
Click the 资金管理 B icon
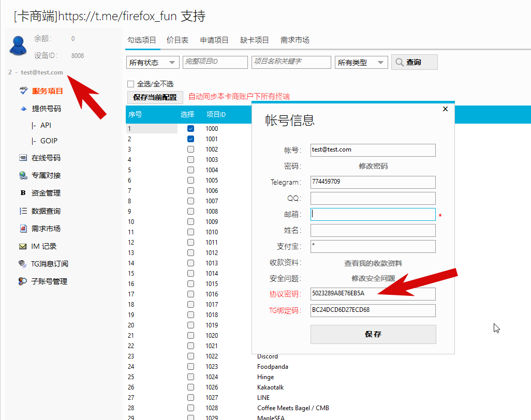(23, 193)
